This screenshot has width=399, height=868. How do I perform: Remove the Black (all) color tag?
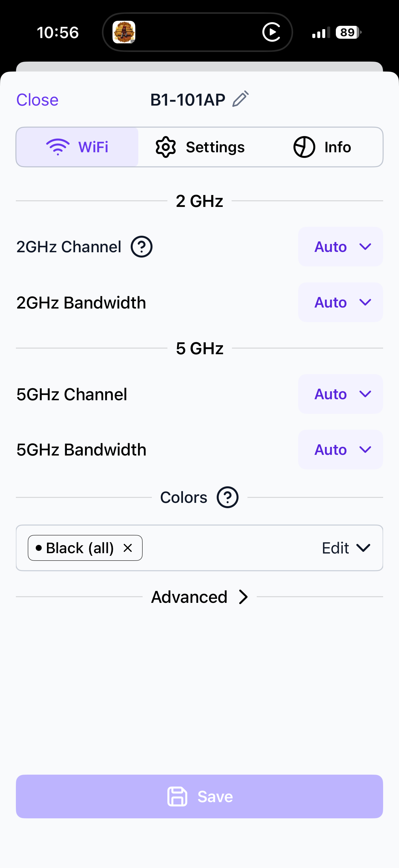coord(128,548)
